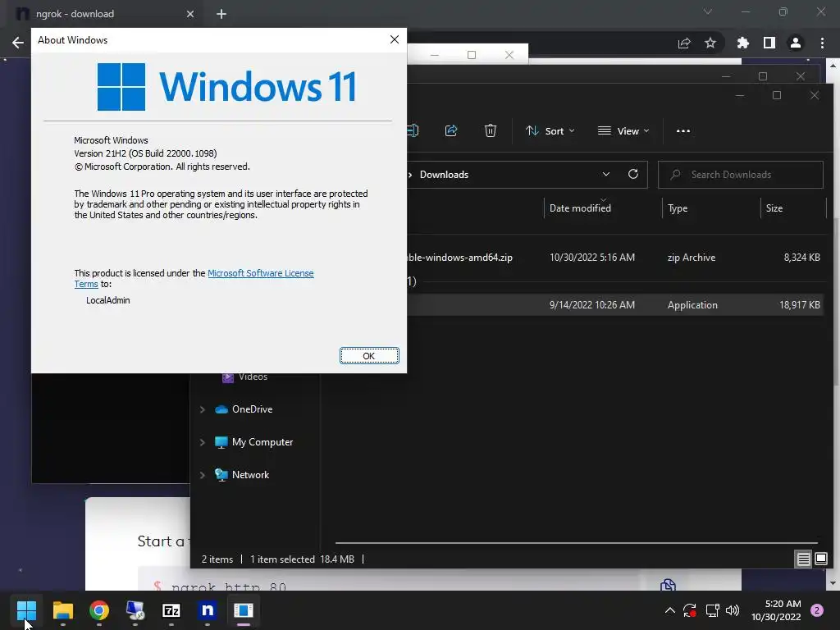Toggle Chrome side panel icon
The width and height of the screenshot is (840, 630).
[769, 43]
